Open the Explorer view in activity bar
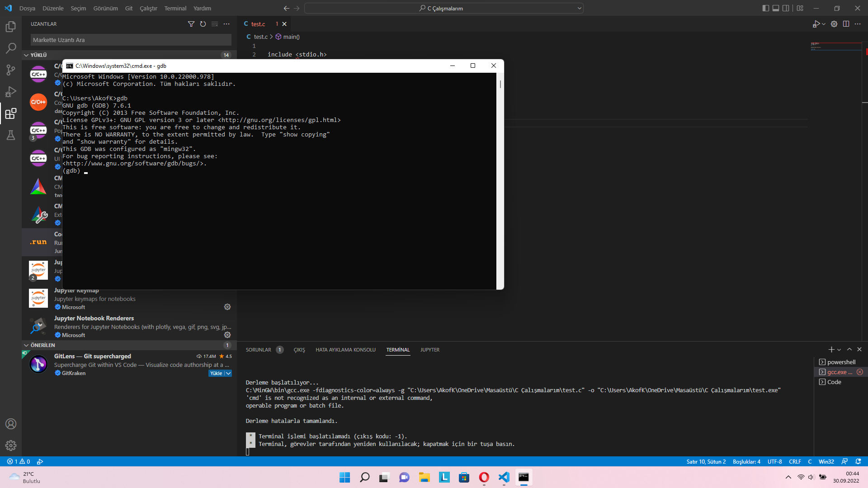 pos(11,27)
